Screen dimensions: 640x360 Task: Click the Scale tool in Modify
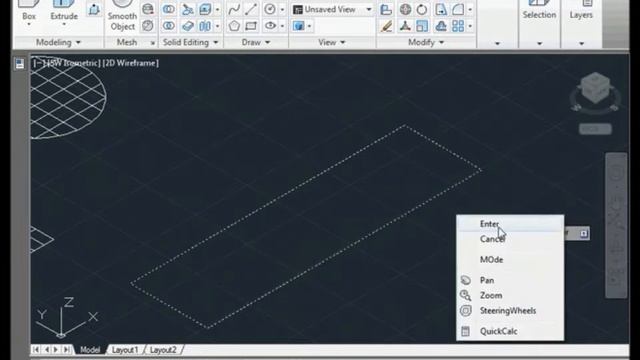coord(422,26)
